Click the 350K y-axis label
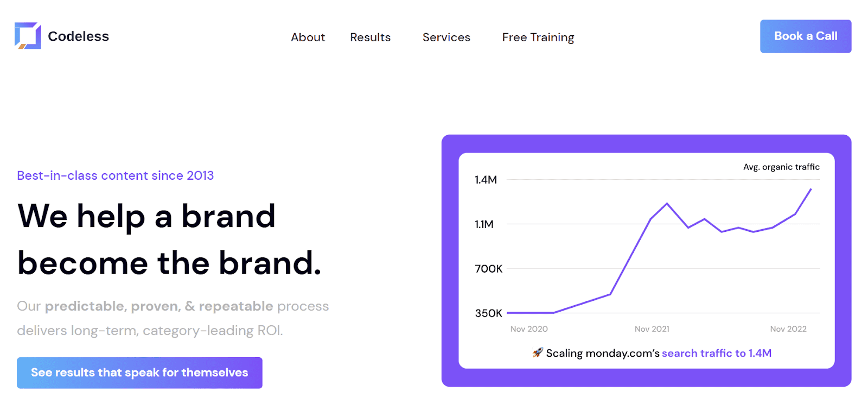Screen dimensions: 868x398 [x=488, y=313]
